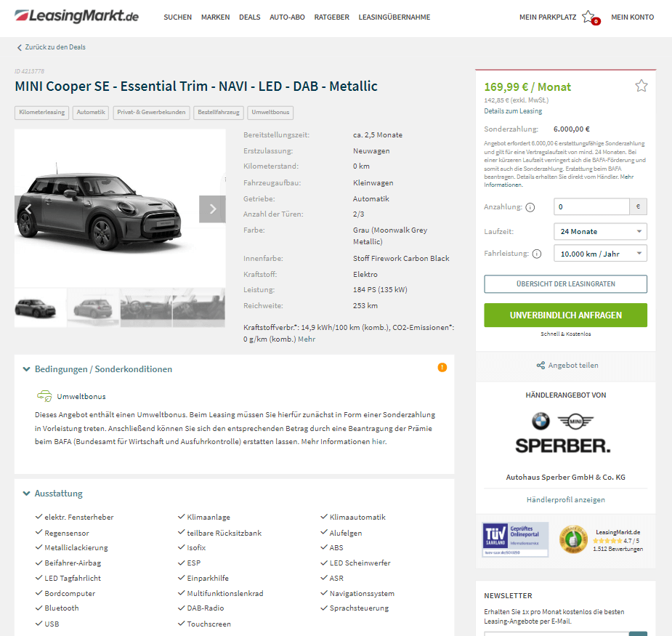Click the BMW dealer logo
This screenshot has width=672, height=636.
point(541,421)
